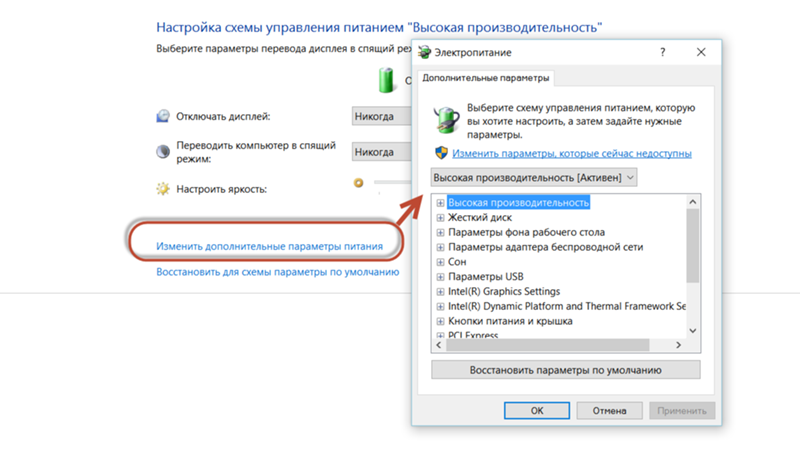Click the sun brightness icon
The height and width of the screenshot is (473, 800).
click(163, 189)
